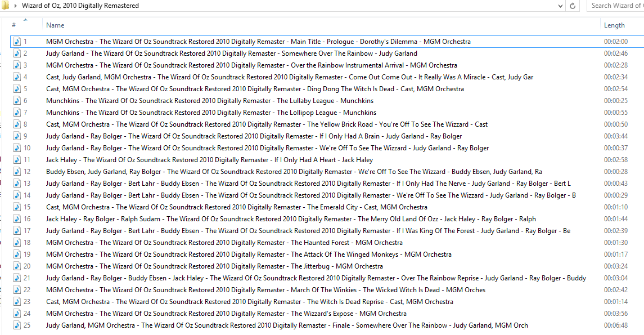Select the music file icon of track 20
The image size is (644, 335).
coord(17,266)
